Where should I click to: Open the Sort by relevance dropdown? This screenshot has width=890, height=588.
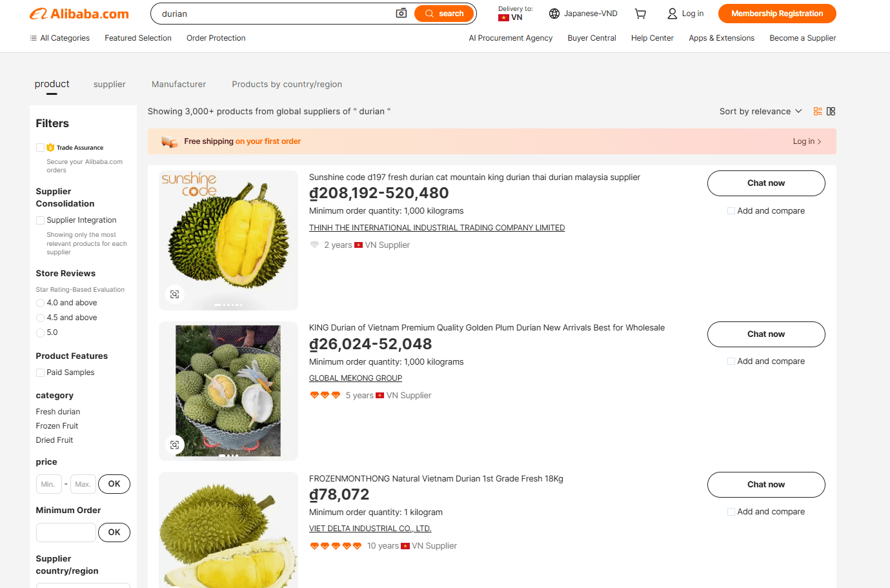pos(760,112)
